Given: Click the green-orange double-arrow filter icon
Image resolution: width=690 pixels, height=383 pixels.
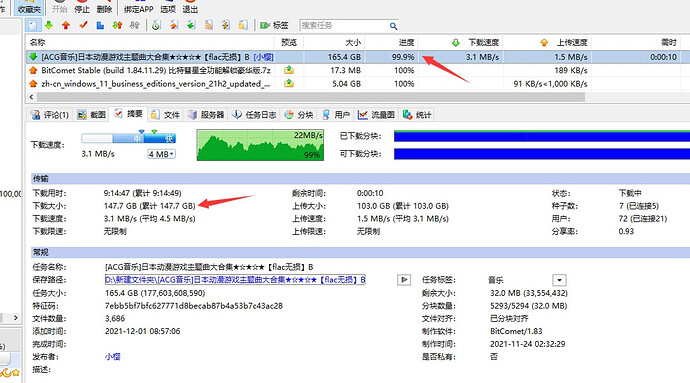Looking at the screenshot, I should coord(117,26).
